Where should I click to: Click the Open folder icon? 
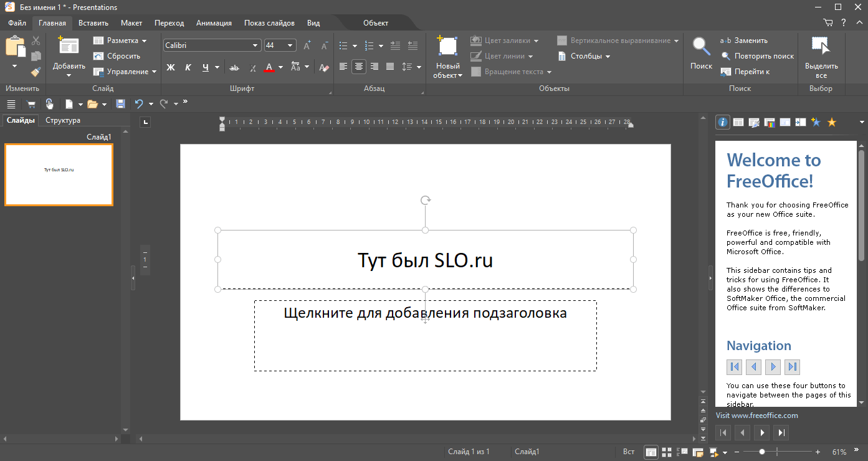tap(92, 103)
